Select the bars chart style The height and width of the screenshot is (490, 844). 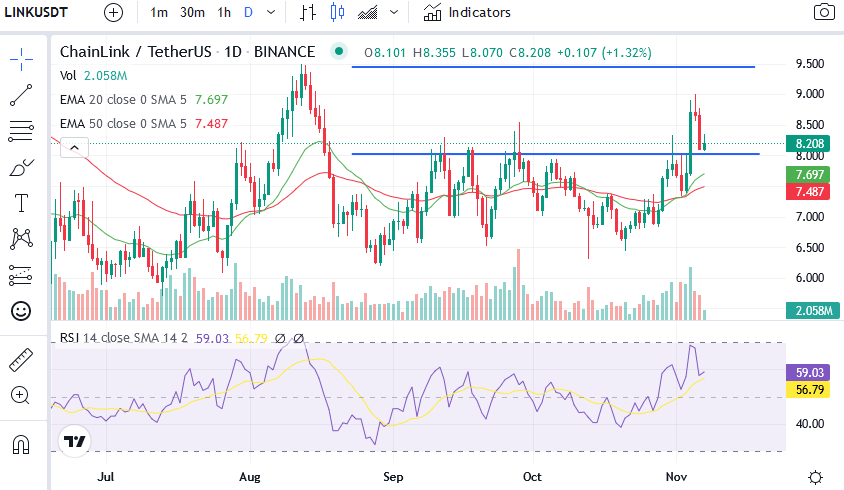(x=308, y=12)
